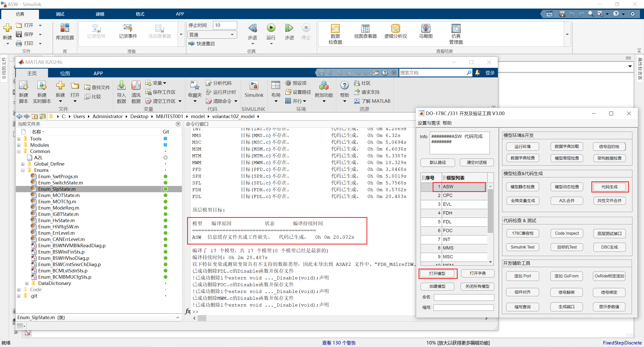Click Clean Data icon in MATLAB
Screen dimensions: 644x347
(x=136, y=86)
